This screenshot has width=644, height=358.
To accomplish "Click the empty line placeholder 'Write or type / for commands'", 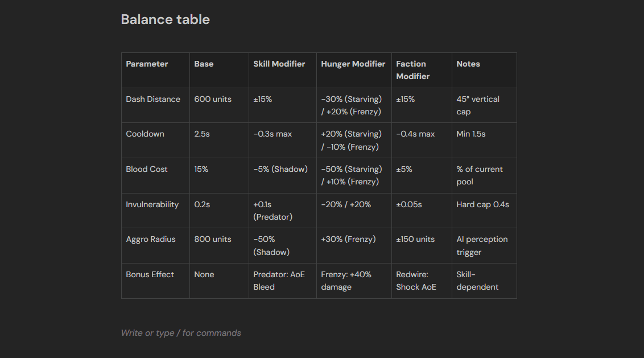I will tap(181, 333).
